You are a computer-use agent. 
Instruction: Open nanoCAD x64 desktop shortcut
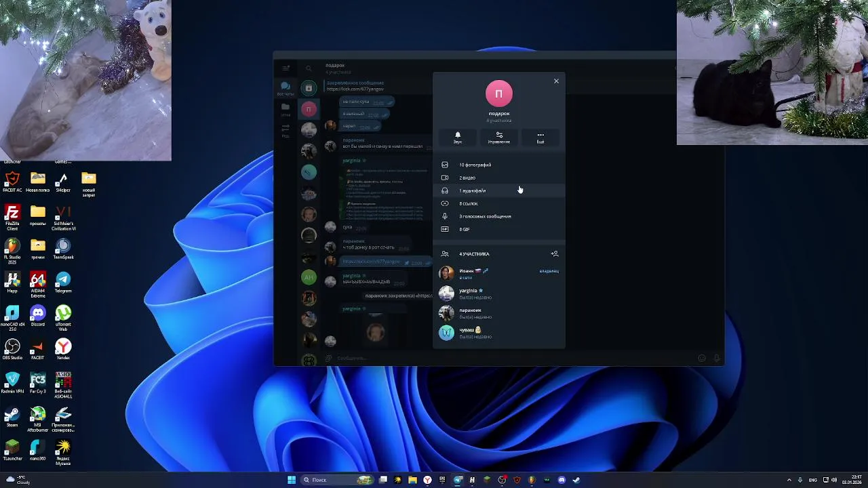(12, 319)
